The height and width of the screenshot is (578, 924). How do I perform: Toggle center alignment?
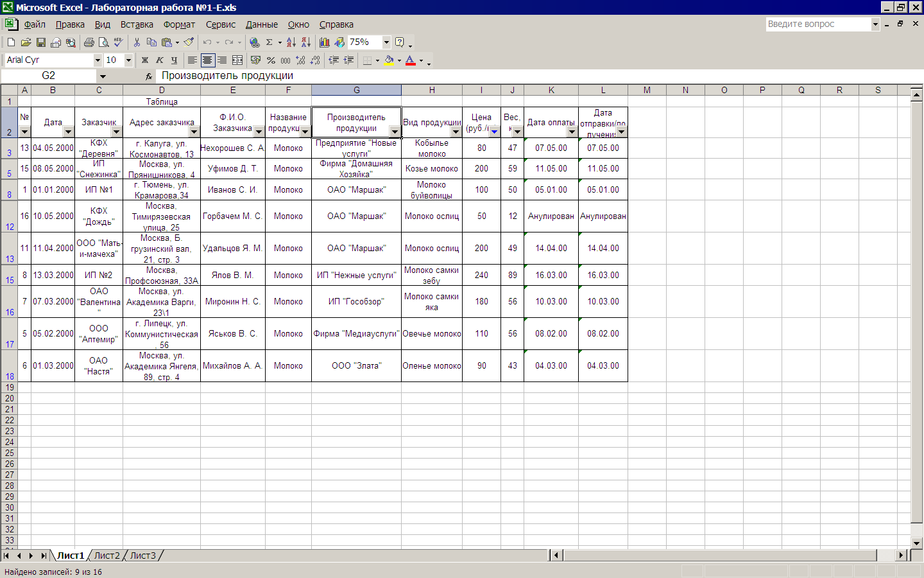tap(207, 60)
